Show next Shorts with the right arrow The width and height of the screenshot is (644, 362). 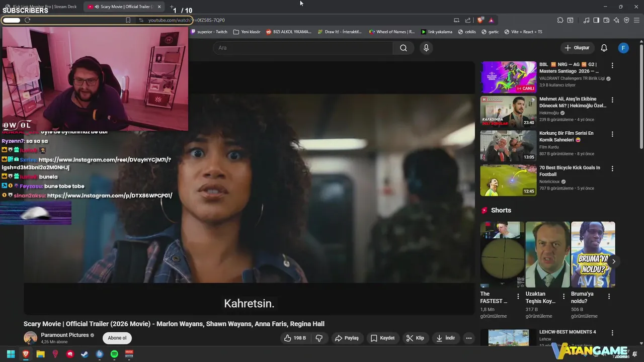coord(614,261)
